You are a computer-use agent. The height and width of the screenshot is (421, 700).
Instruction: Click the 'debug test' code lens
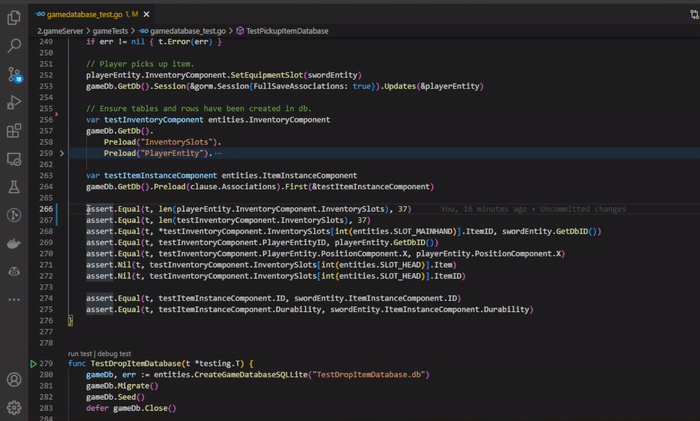coord(114,354)
